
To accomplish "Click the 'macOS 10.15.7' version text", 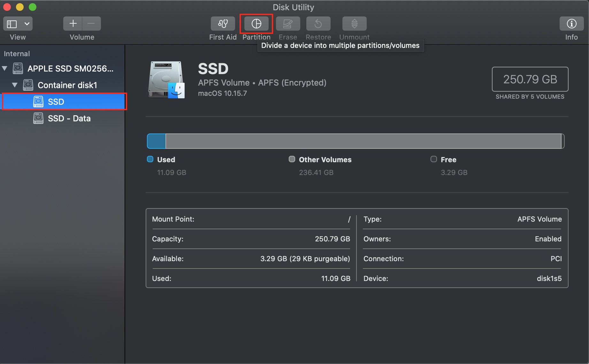I will click(222, 93).
